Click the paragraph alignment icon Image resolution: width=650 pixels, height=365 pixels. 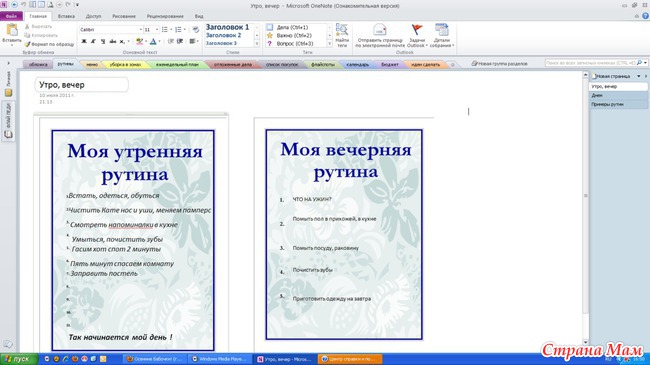[x=192, y=41]
